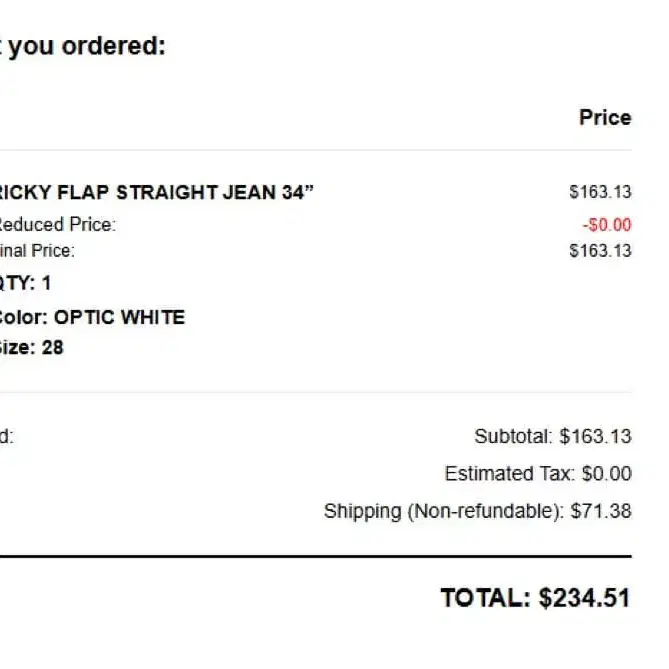Click the red -$0.00 discount amount
The width and height of the screenshot is (669, 669).
(x=606, y=224)
